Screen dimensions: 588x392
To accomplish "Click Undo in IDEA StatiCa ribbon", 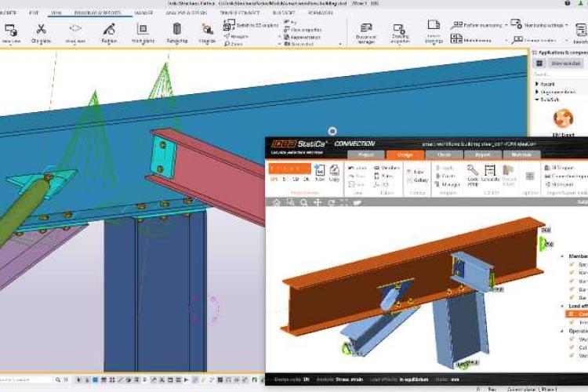I will click(358, 168).
